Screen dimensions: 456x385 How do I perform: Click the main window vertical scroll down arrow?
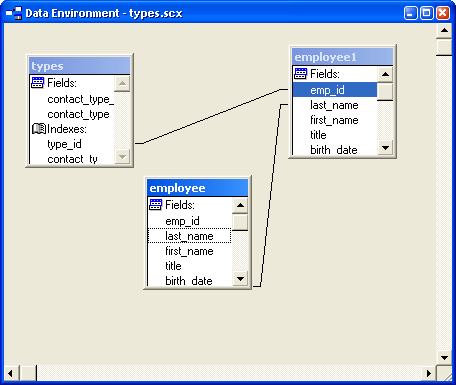pos(444,357)
